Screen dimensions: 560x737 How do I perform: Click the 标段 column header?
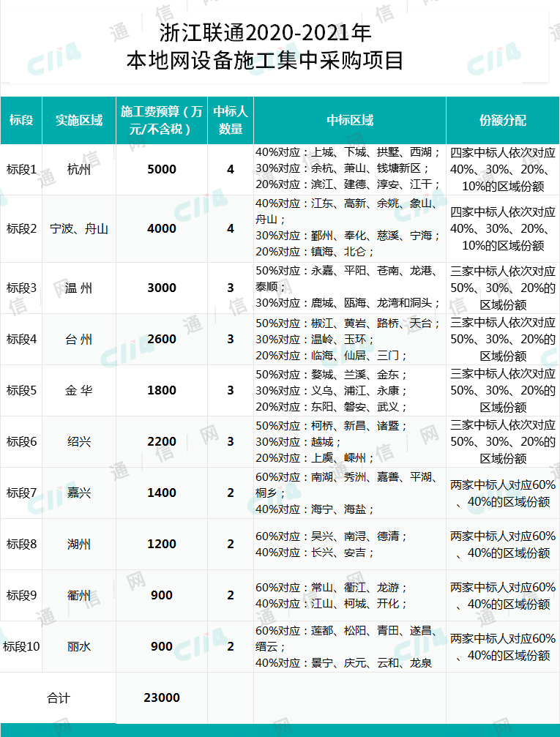click(21, 120)
